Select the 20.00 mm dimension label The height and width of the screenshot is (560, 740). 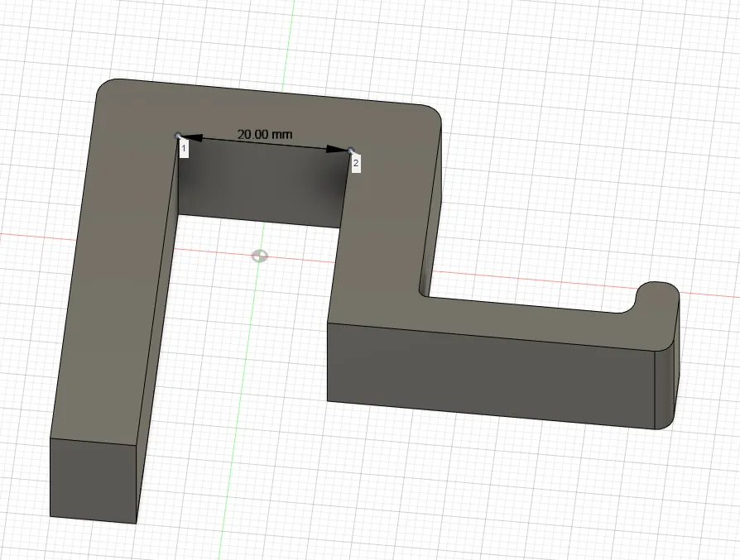pos(264,135)
